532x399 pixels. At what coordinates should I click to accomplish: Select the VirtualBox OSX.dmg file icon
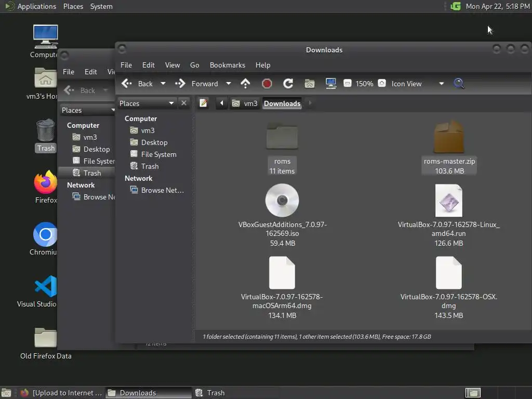pyautogui.click(x=448, y=273)
